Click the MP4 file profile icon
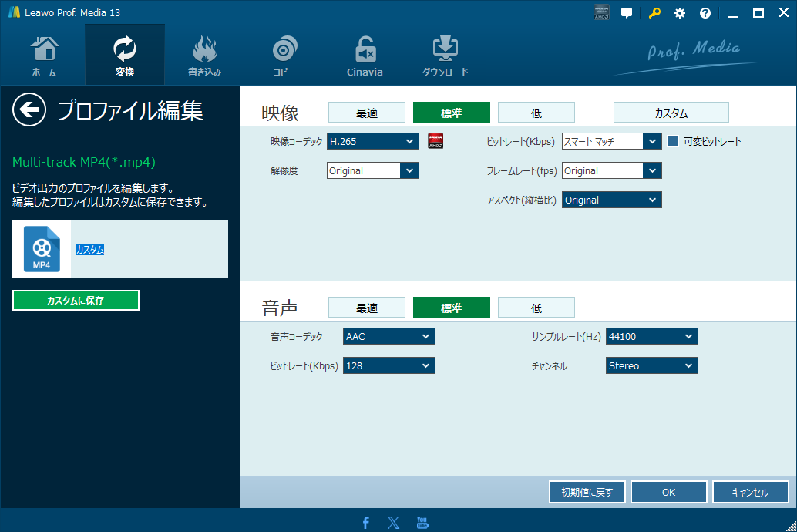Image resolution: width=797 pixels, height=532 pixels. 42,249
